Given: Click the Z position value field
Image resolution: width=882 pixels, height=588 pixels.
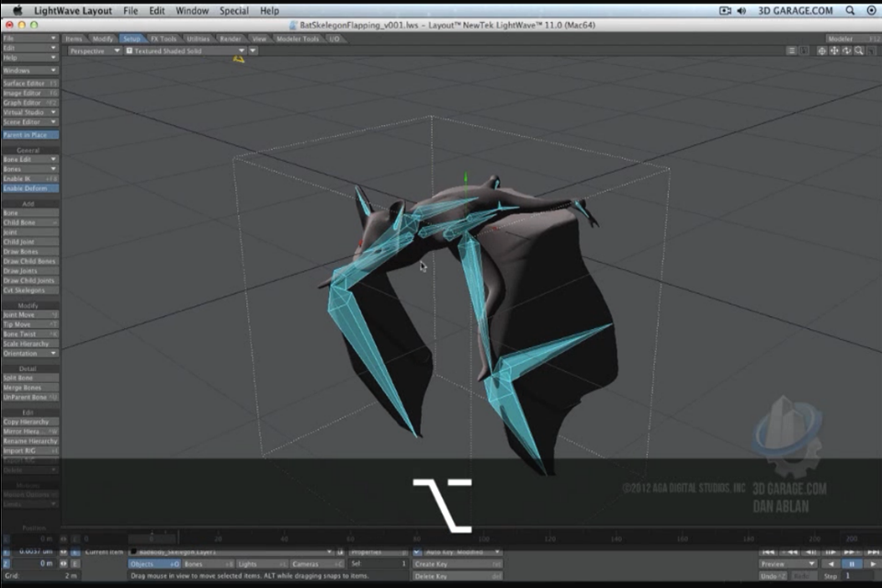Looking at the screenshot, I should click(x=33, y=563).
